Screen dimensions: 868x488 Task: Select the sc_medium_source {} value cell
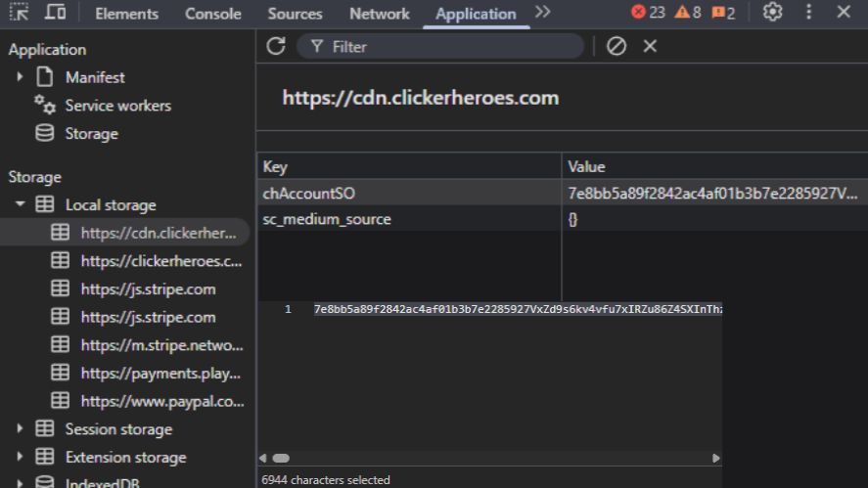[715, 219]
